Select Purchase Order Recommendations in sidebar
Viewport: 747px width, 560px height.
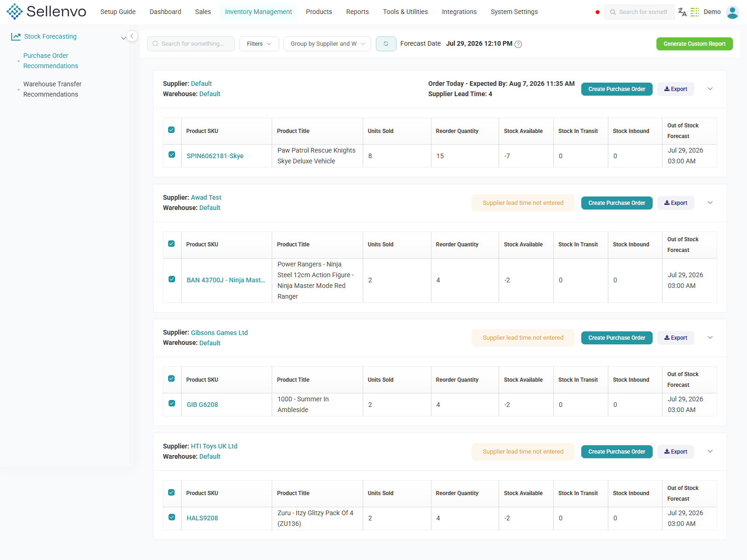[x=51, y=61]
